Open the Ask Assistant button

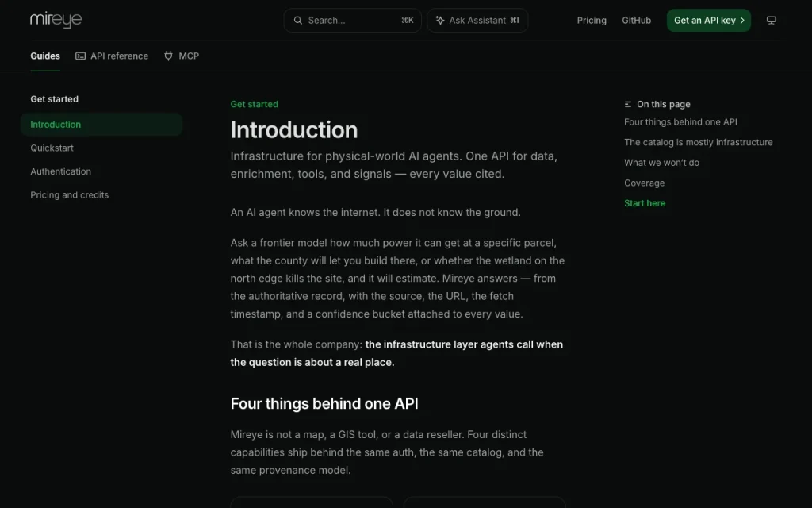(x=477, y=20)
